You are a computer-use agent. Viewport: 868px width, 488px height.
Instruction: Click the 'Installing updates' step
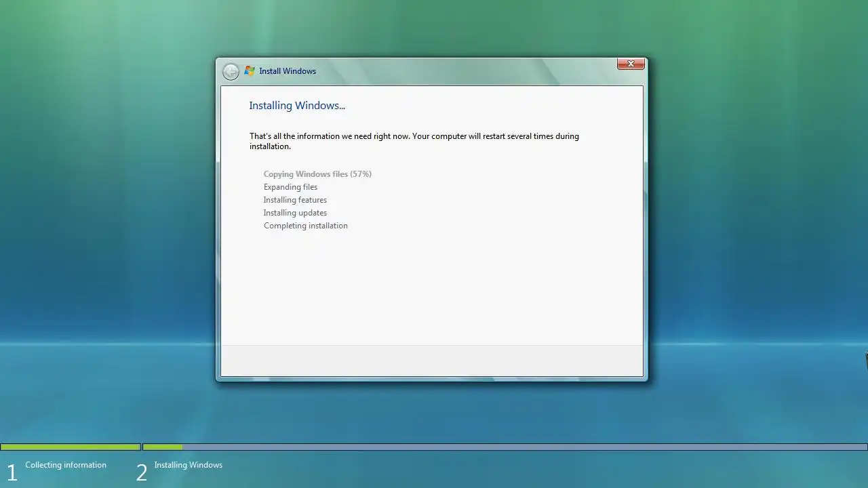coord(295,213)
